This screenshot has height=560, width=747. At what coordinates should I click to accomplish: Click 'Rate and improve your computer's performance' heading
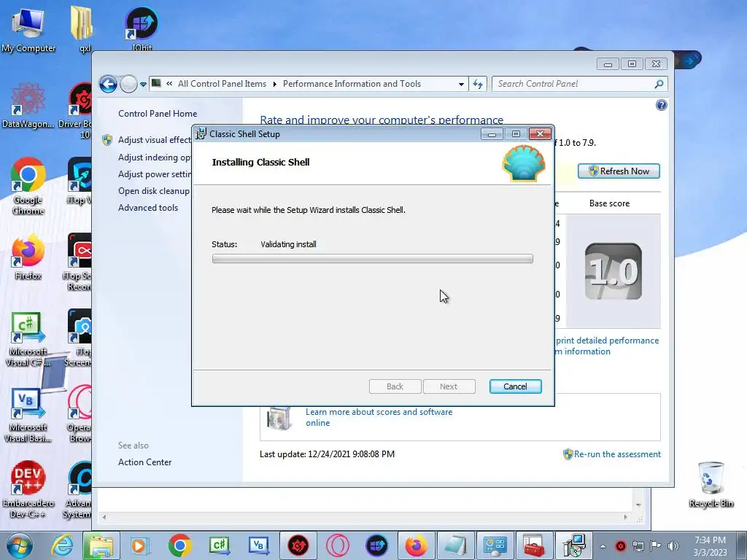click(x=382, y=120)
